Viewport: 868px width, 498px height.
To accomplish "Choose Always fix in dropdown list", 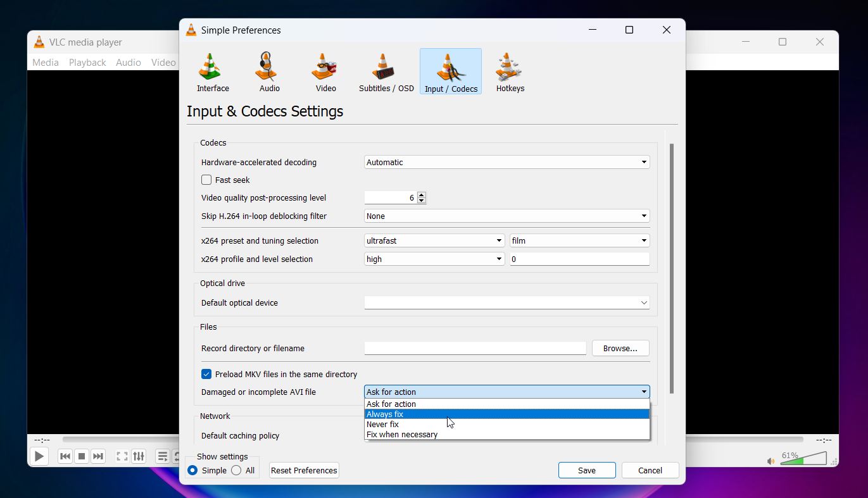I will pos(507,414).
